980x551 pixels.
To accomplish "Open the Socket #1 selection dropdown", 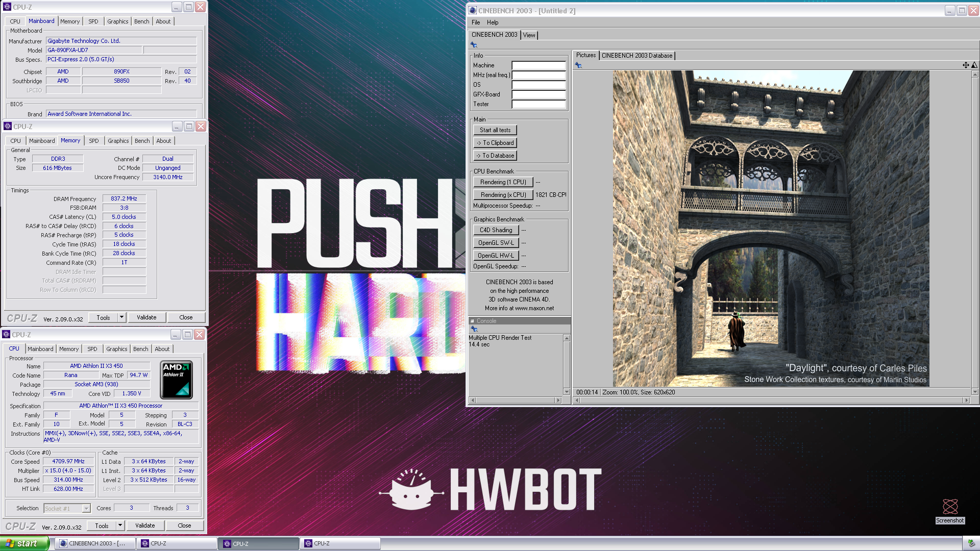I will tap(86, 509).
